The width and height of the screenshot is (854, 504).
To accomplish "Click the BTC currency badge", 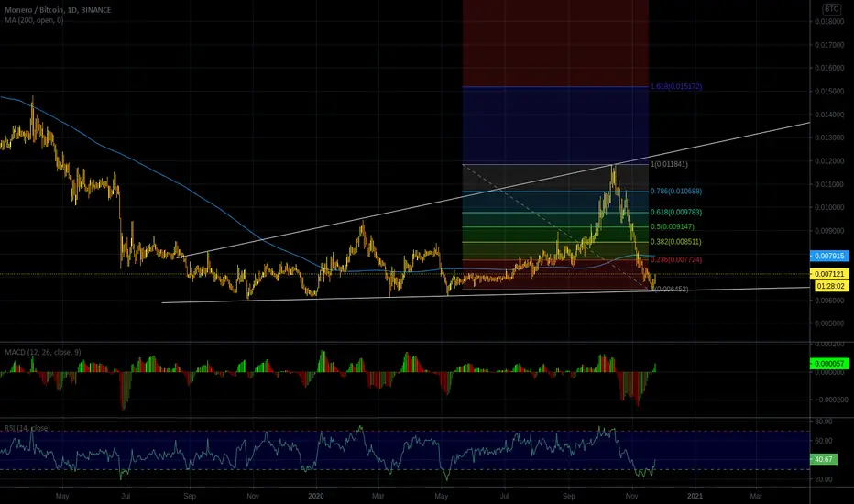I will pos(831,9).
